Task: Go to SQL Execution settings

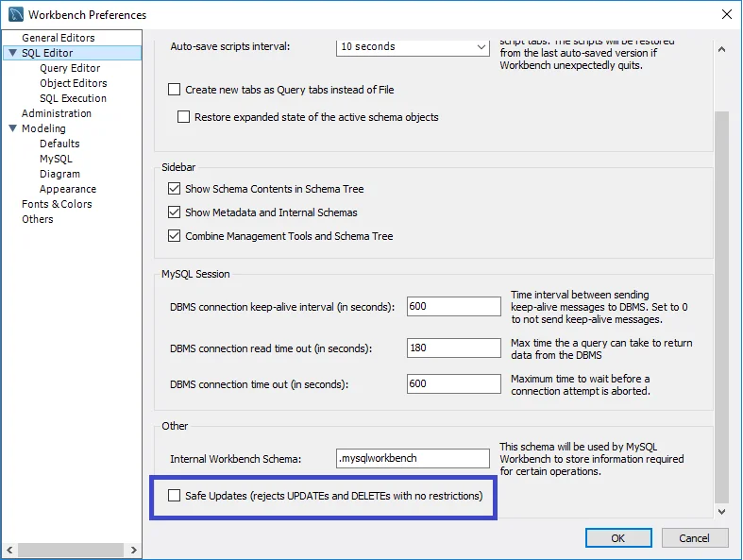Action: tap(73, 98)
